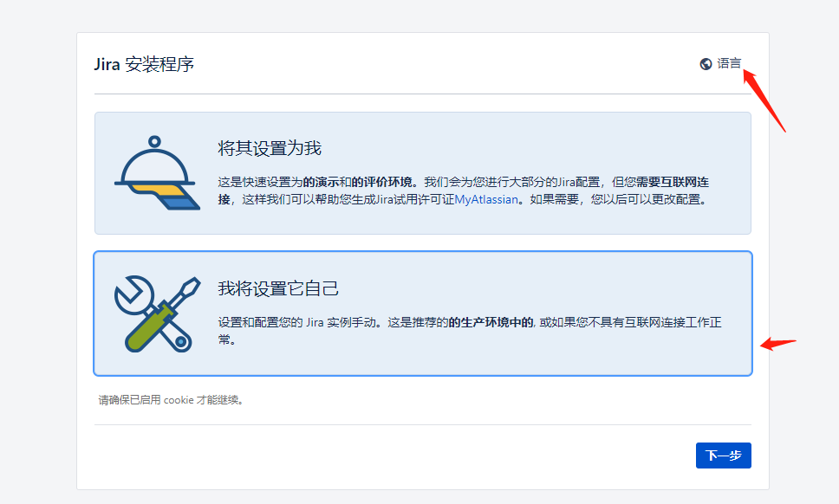Click the description beginning 这是快速设置为

click(464, 191)
